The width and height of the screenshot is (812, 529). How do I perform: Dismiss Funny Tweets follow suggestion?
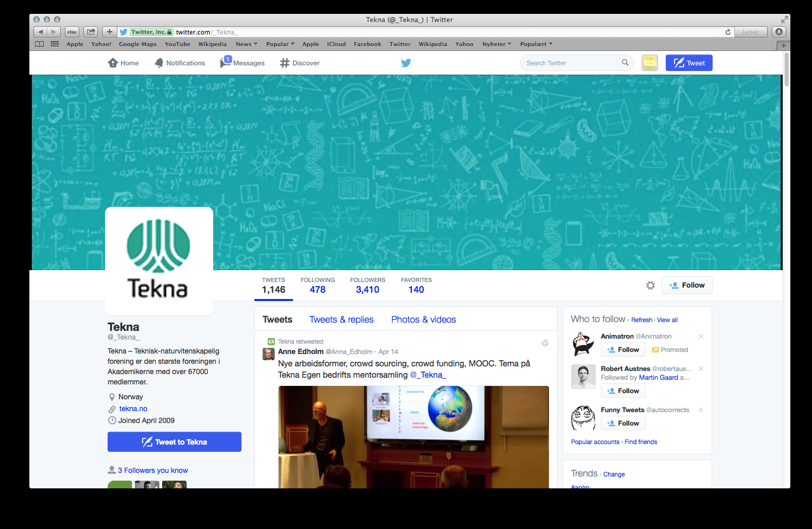coord(701,410)
